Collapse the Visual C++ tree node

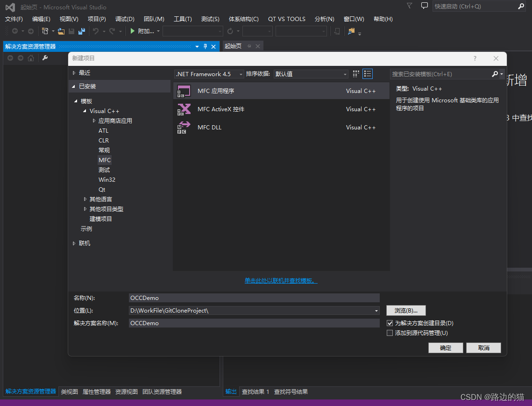click(85, 111)
